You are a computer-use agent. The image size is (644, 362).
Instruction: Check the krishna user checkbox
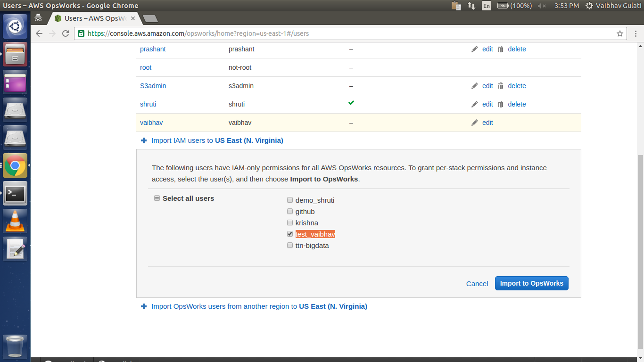click(290, 223)
